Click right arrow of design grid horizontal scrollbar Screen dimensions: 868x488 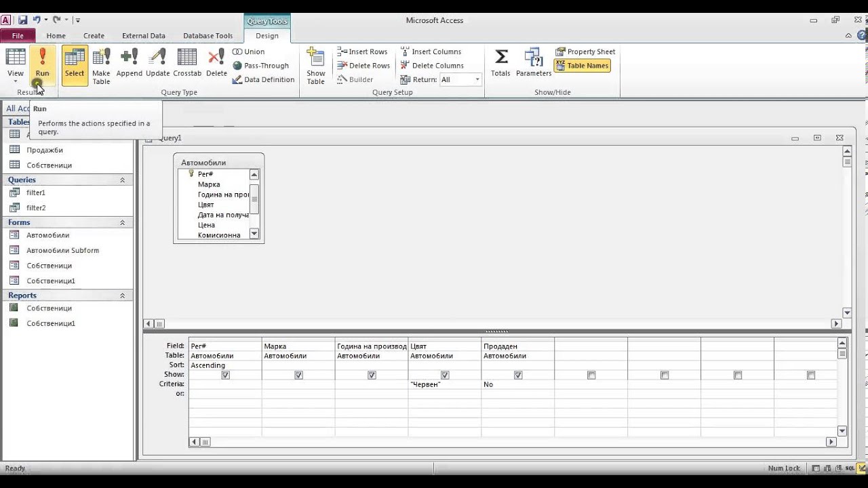pyautogui.click(x=831, y=442)
